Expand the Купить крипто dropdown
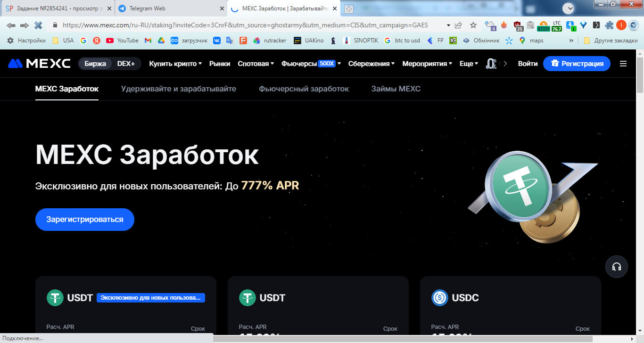Screen dimensions: 644x343 pyautogui.click(x=175, y=64)
